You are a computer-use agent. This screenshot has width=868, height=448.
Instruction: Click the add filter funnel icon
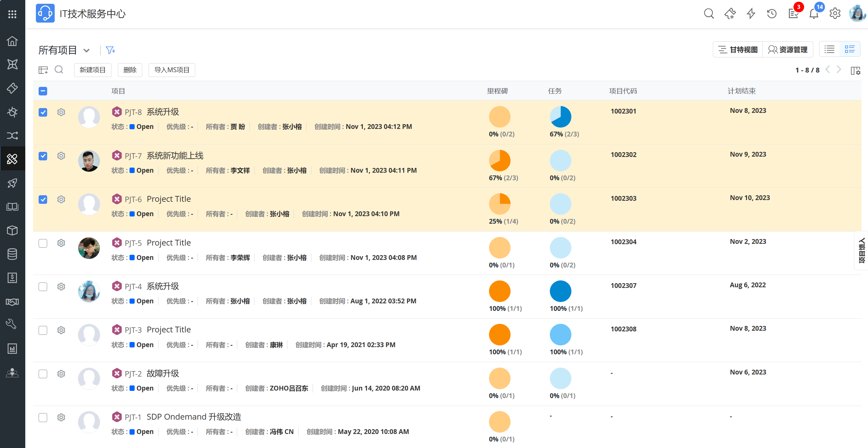[x=110, y=50]
